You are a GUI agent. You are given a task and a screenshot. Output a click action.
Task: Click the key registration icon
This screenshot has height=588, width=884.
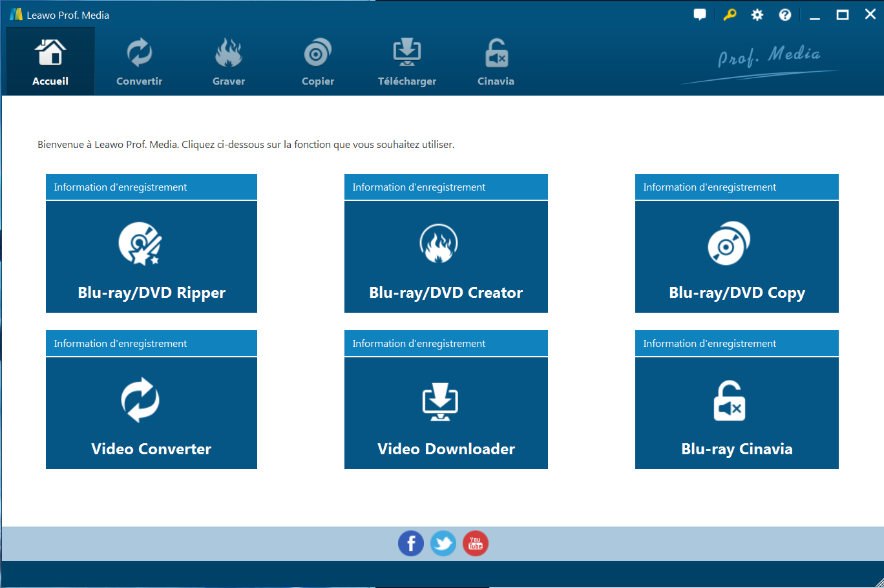coord(730,15)
